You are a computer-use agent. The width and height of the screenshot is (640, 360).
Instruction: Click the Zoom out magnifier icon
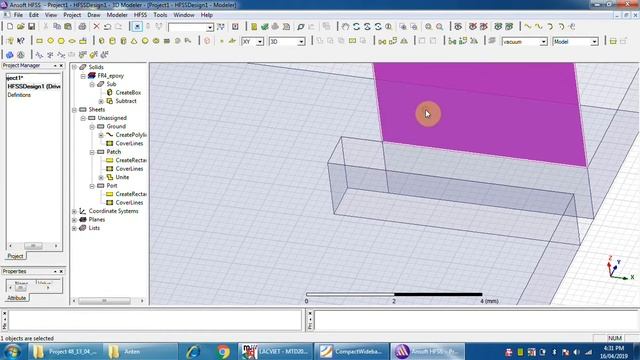(x=440, y=27)
